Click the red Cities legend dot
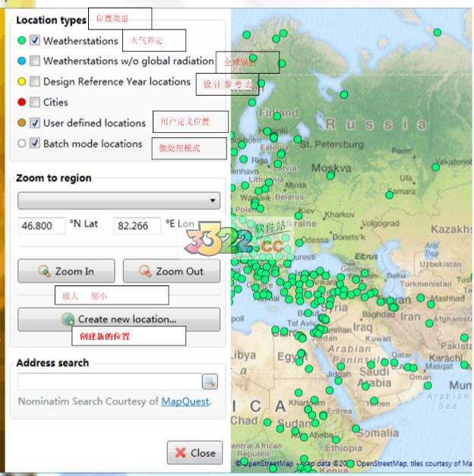This screenshot has height=476, width=474. point(21,102)
